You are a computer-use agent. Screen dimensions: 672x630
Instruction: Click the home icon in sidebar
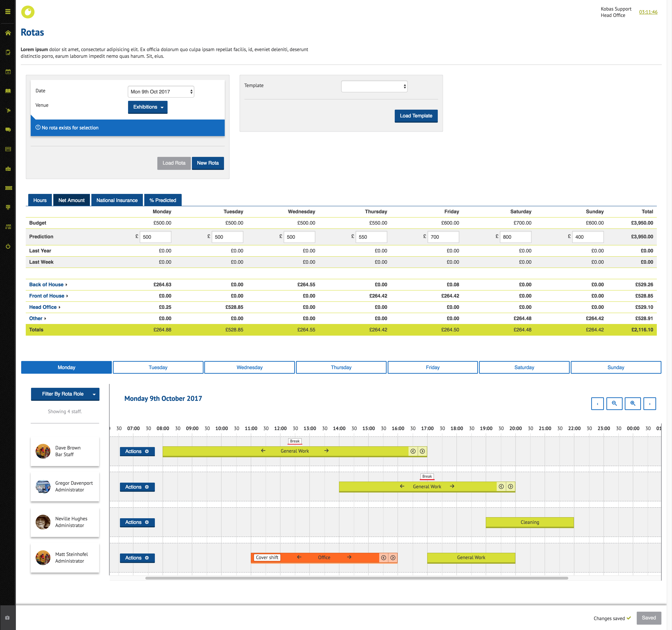(8, 33)
